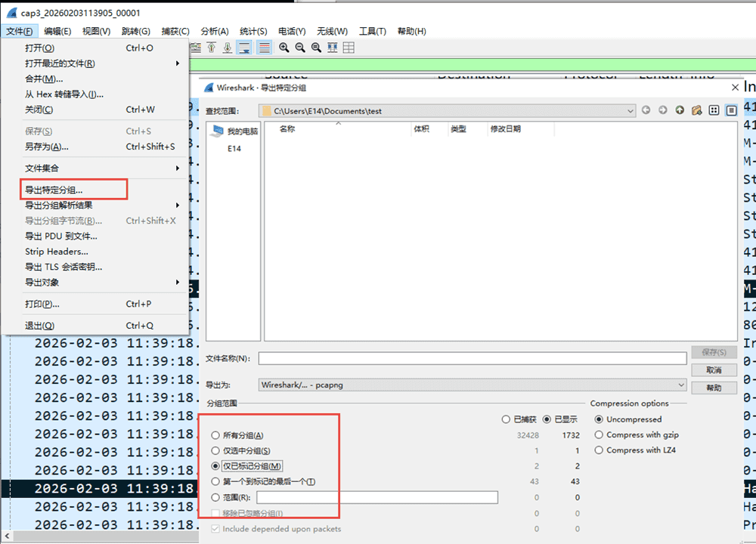Image resolution: width=756 pixels, height=544 pixels.
Task: Choose the 仅选中分组 radio option
Action: point(216,451)
